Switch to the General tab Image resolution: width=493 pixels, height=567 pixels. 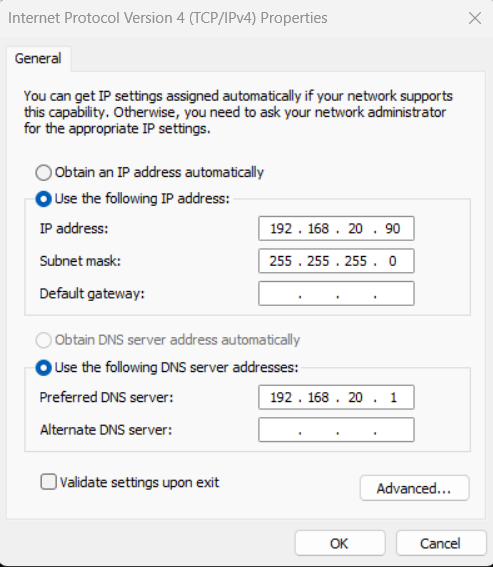[x=38, y=59]
